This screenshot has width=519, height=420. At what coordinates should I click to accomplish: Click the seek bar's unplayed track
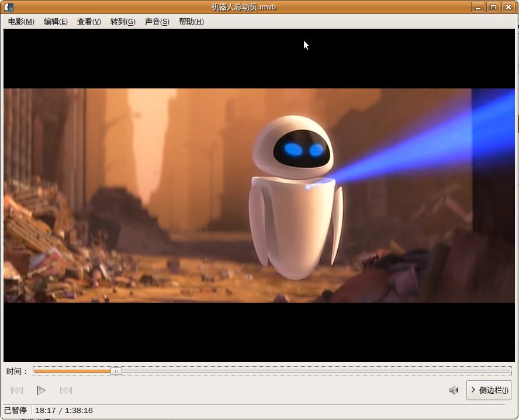pyautogui.click(x=316, y=372)
